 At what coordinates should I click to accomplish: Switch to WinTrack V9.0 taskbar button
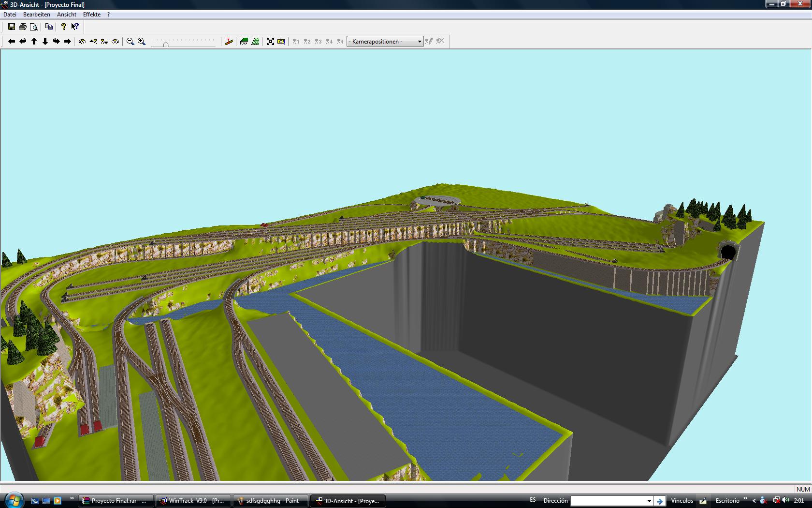194,501
